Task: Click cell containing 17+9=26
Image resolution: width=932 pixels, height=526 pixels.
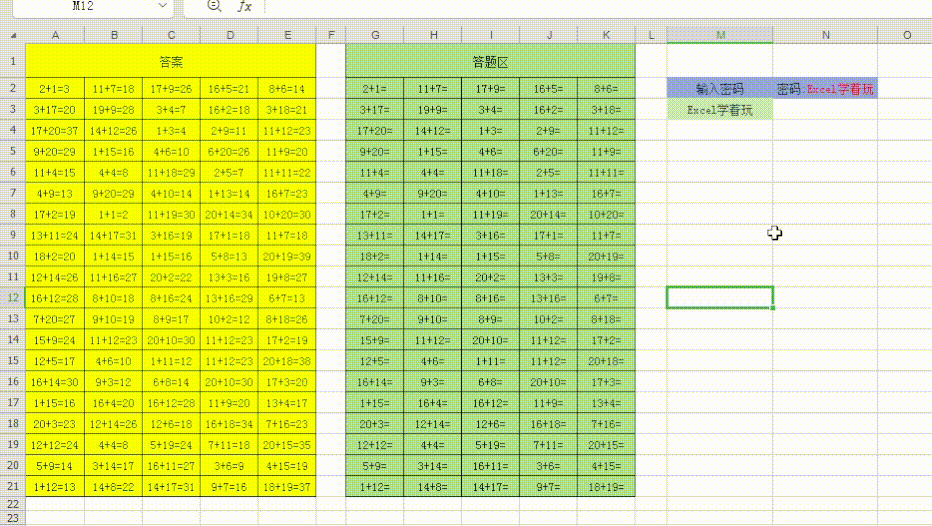Action: pos(171,89)
